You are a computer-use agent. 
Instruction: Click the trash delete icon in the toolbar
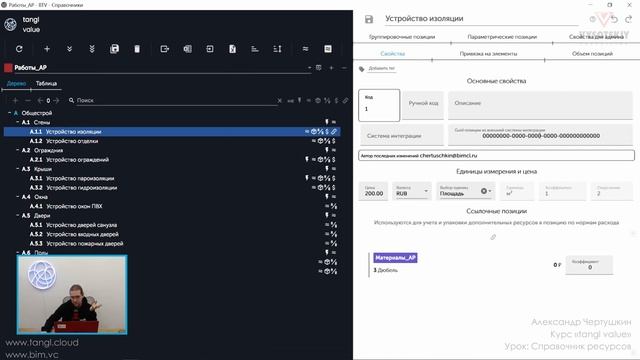tap(137, 49)
